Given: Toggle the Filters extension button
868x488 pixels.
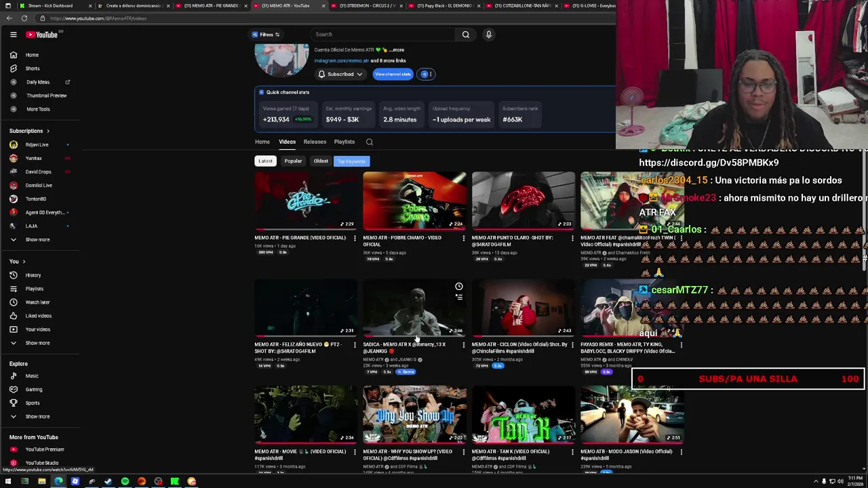Looking at the screenshot, I should point(266,35).
